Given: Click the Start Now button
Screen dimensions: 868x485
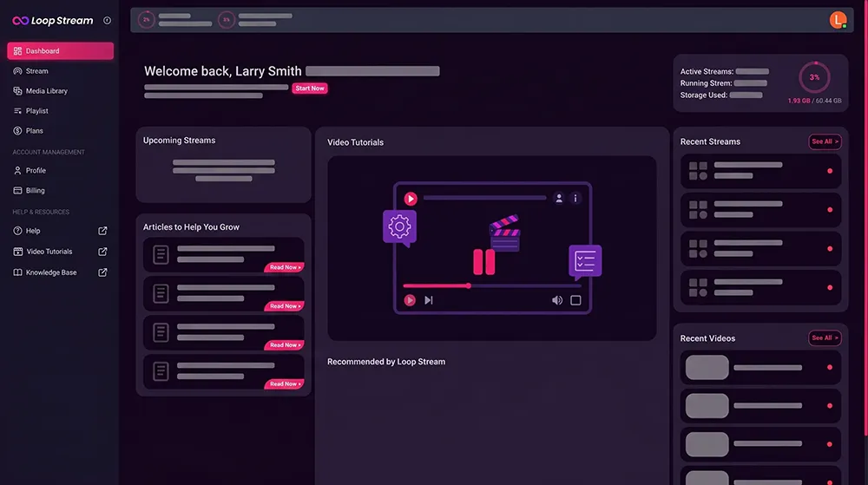Looking at the screenshot, I should click(310, 88).
